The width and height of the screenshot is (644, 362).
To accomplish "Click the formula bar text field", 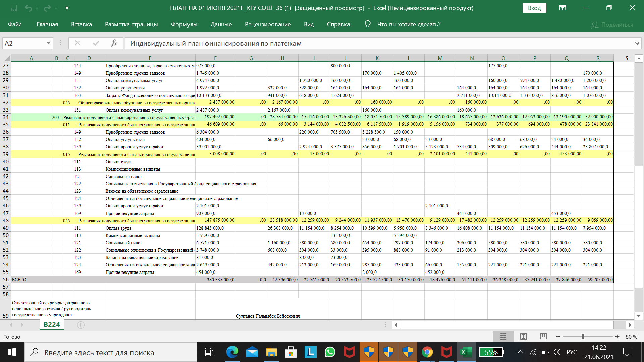I will [x=379, y=43].
